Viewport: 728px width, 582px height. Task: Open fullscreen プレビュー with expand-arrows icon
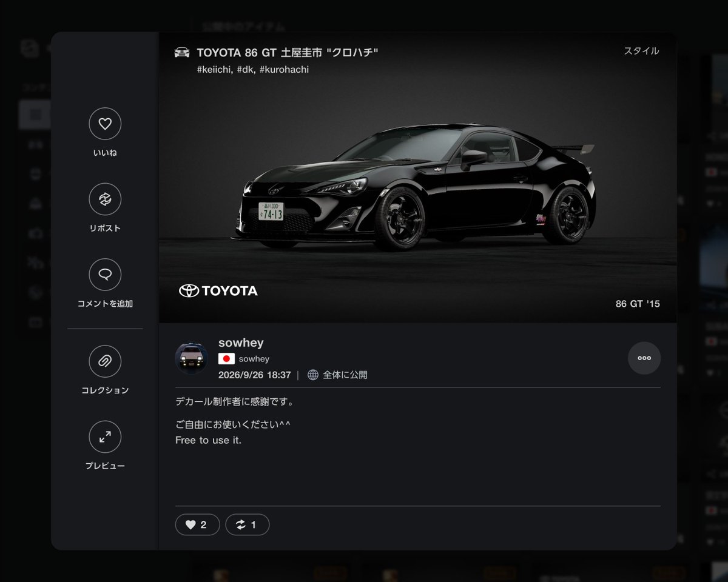105,436
